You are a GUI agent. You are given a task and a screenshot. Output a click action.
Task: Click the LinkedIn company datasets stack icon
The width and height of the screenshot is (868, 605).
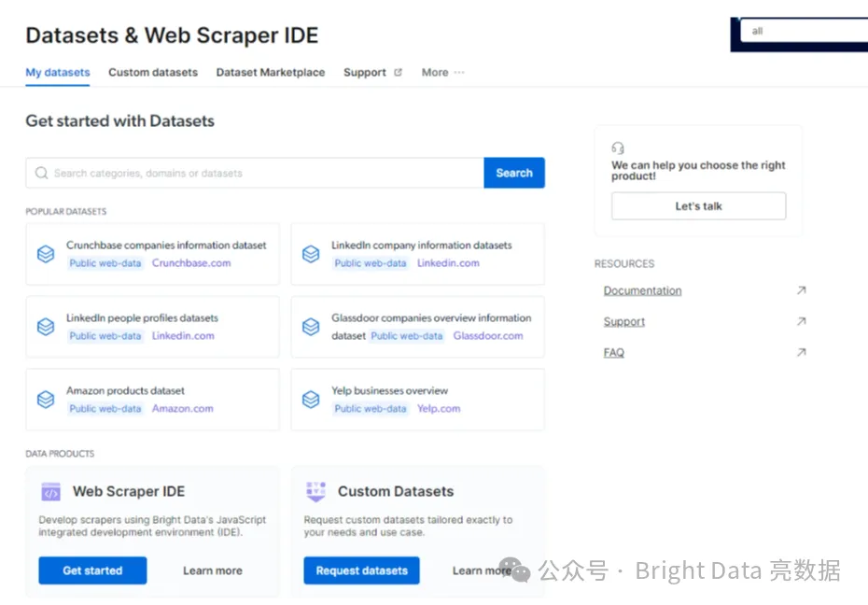click(x=311, y=254)
